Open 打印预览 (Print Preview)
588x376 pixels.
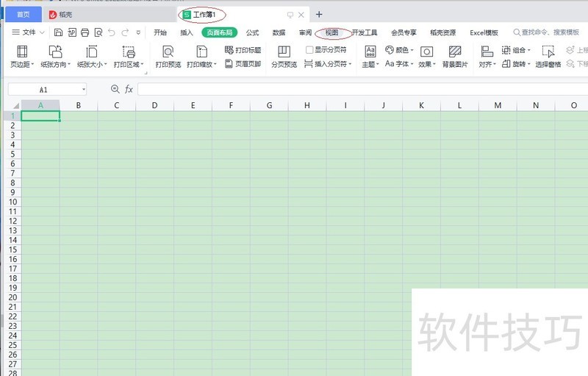point(168,56)
